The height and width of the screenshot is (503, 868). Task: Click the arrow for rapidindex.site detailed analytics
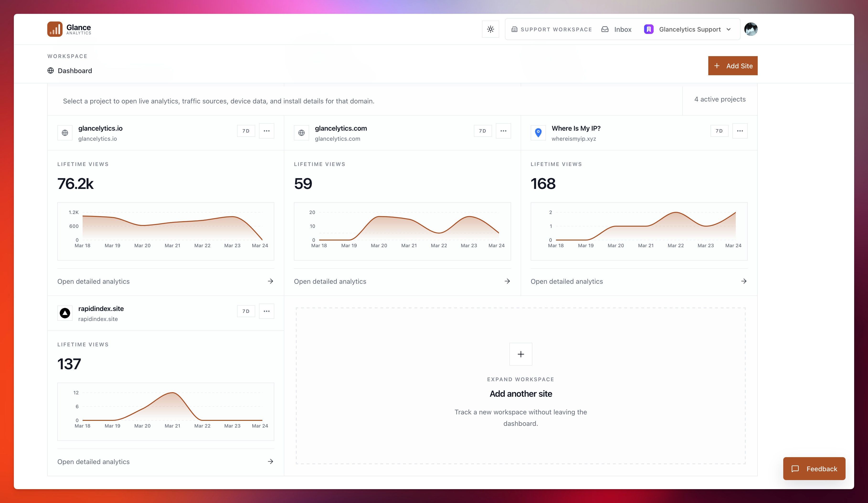point(270,462)
